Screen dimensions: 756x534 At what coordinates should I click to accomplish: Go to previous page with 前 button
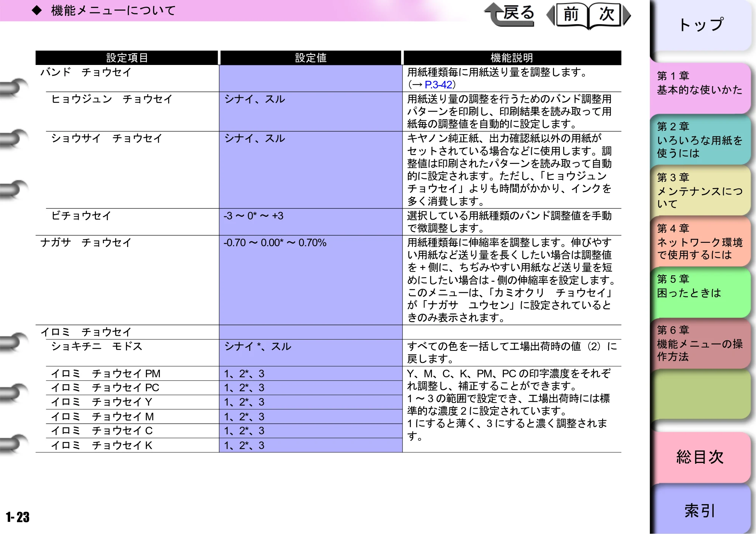pos(569,15)
